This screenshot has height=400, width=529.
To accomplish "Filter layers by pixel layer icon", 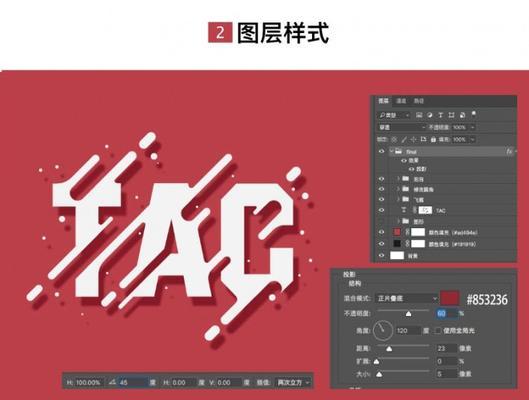I will (x=419, y=115).
